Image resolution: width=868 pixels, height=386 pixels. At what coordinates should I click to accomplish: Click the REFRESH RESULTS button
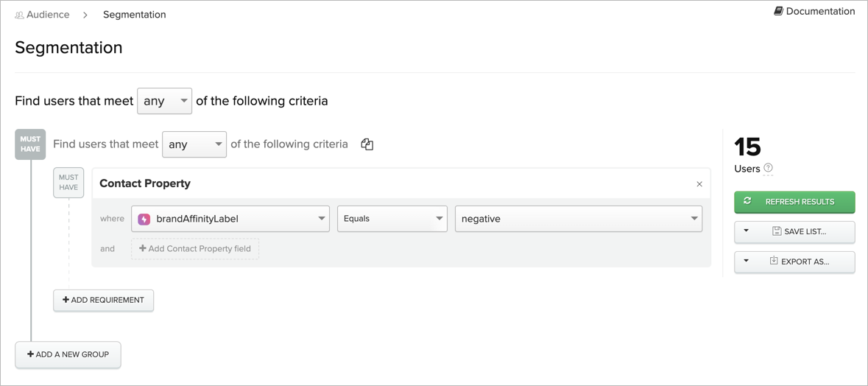pyautogui.click(x=794, y=202)
